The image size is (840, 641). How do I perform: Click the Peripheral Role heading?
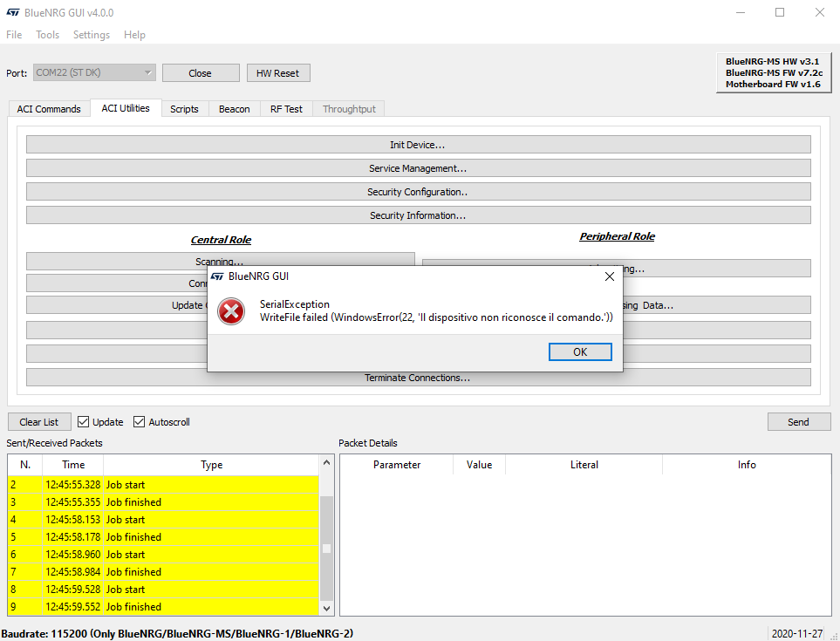618,236
